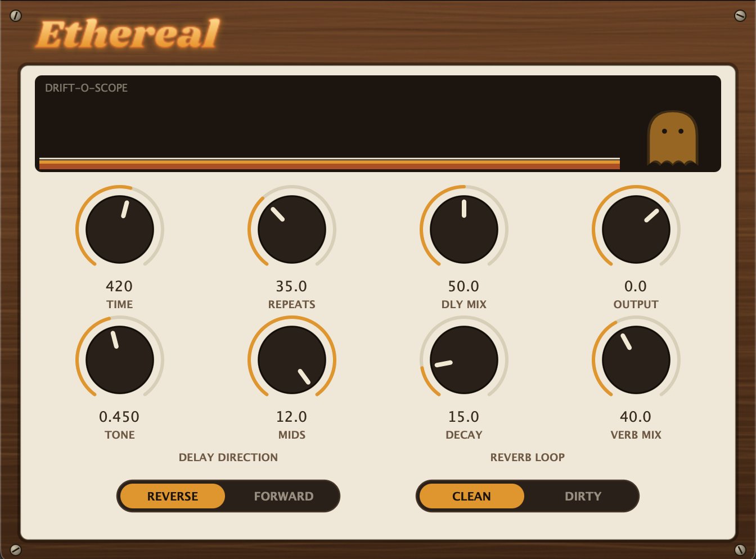Click the TONE value 0.450
Screen dimensions: 756x559
coord(119,417)
